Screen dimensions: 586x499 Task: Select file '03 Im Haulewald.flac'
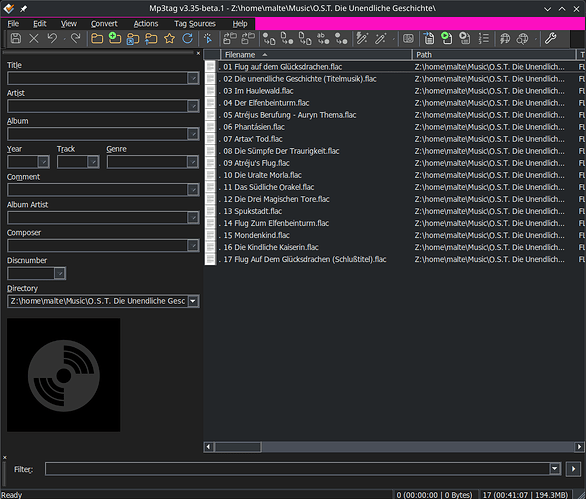point(258,91)
